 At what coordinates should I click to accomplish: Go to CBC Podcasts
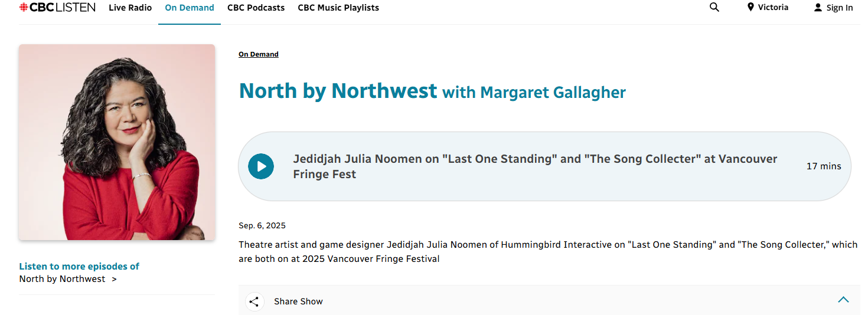click(256, 8)
